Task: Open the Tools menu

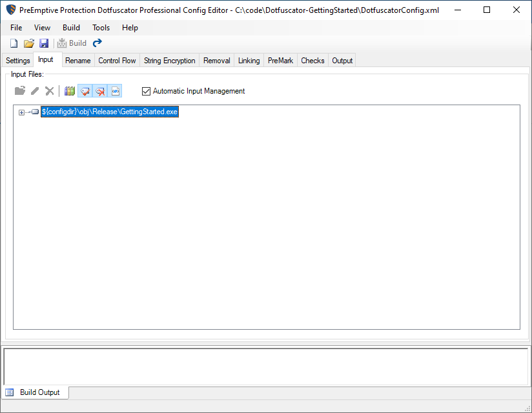Action: click(101, 28)
